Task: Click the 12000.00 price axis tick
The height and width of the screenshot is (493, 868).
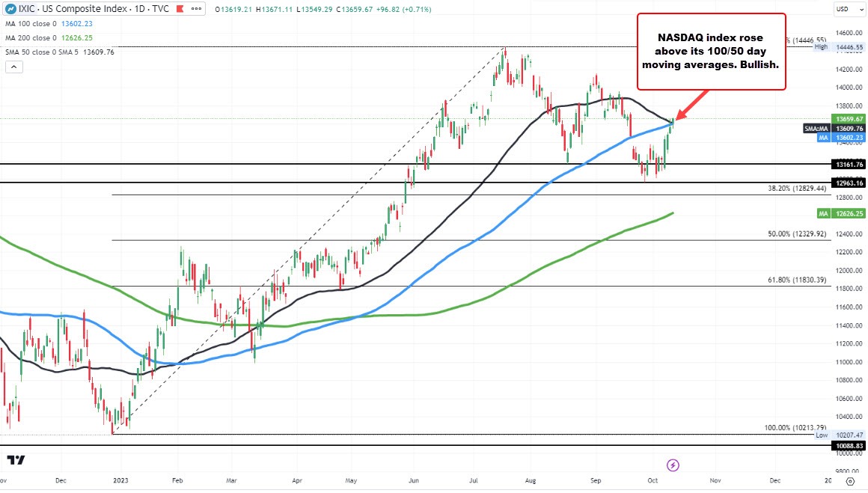Action: (x=849, y=271)
